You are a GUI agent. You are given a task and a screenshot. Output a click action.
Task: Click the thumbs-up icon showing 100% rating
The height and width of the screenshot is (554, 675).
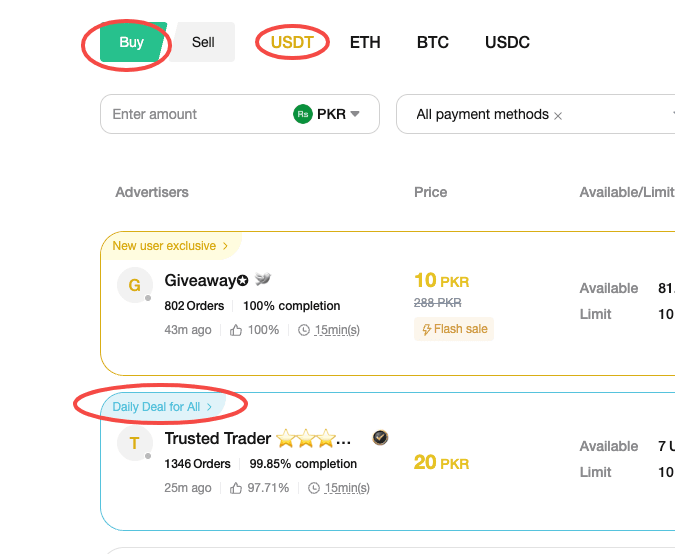pyautogui.click(x=235, y=330)
